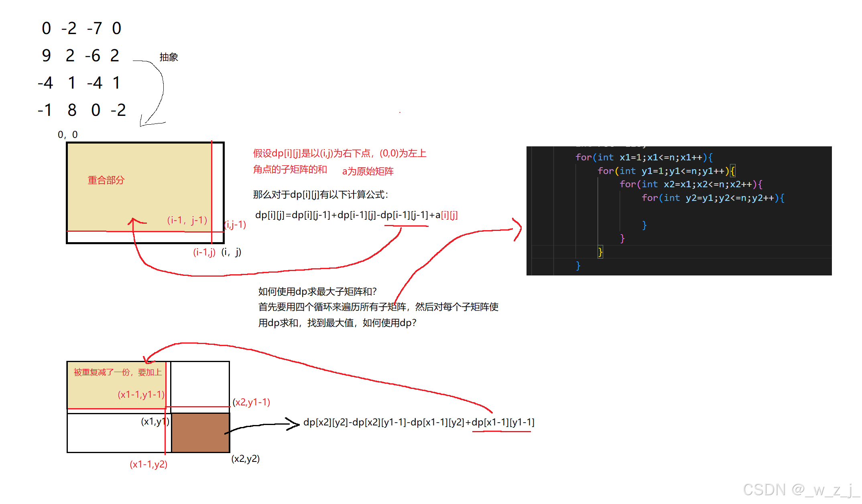The width and height of the screenshot is (862, 504).
Task: Click the y2 for-loop code line
Action: tap(713, 198)
